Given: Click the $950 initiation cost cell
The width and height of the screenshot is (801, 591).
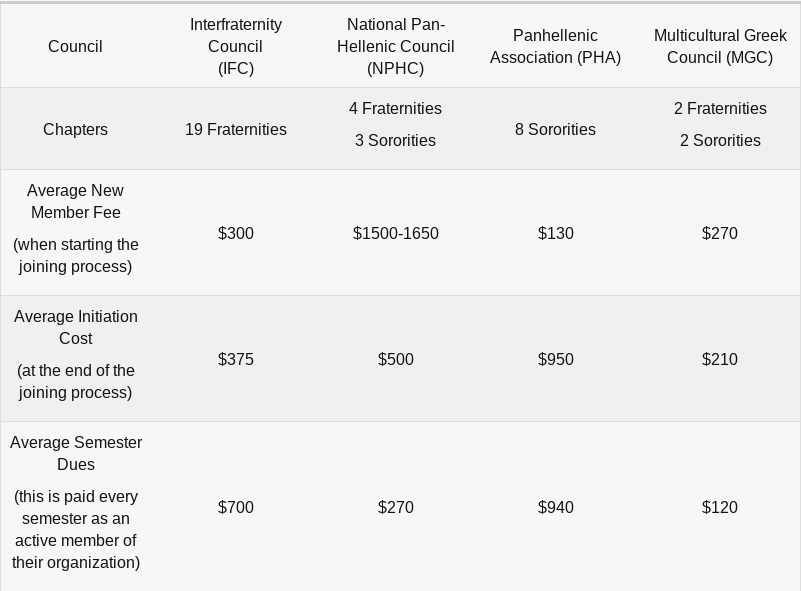Looking at the screenshot, I should [x=555, y=359].
